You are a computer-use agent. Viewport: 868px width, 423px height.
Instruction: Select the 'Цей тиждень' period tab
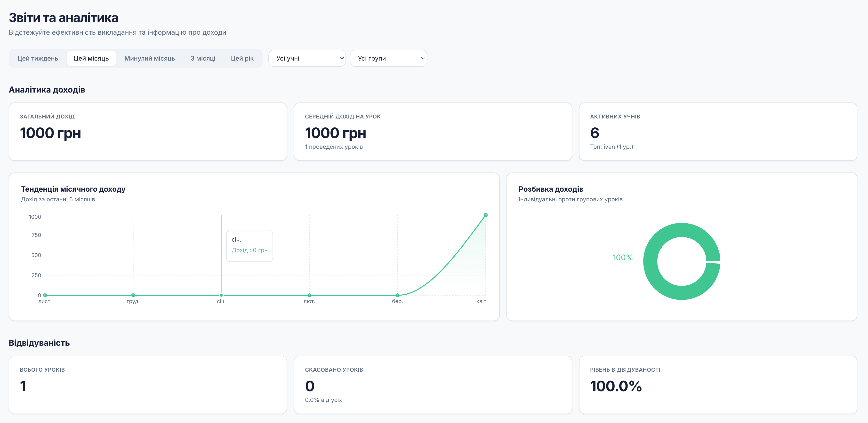(x=38, y=58)
